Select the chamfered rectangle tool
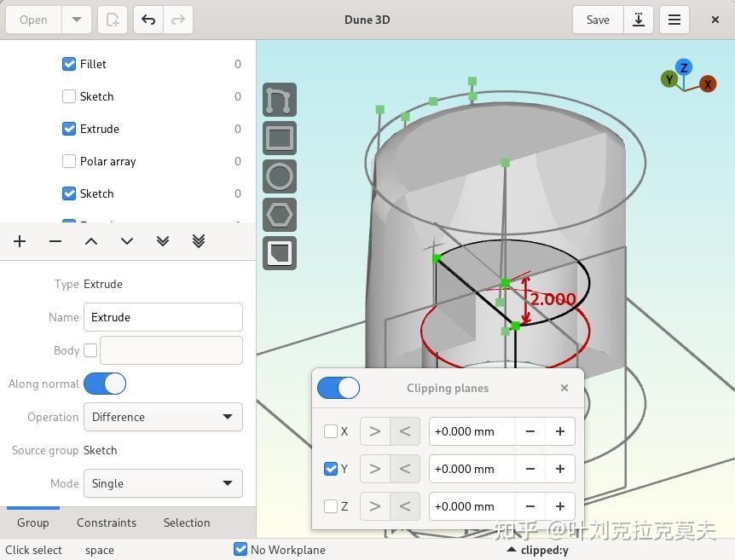 279,253
